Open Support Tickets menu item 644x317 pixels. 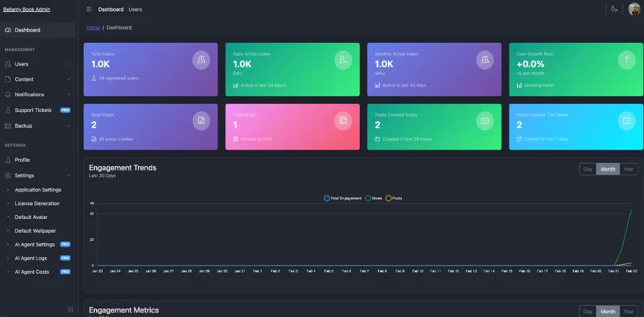click(38, 110)
